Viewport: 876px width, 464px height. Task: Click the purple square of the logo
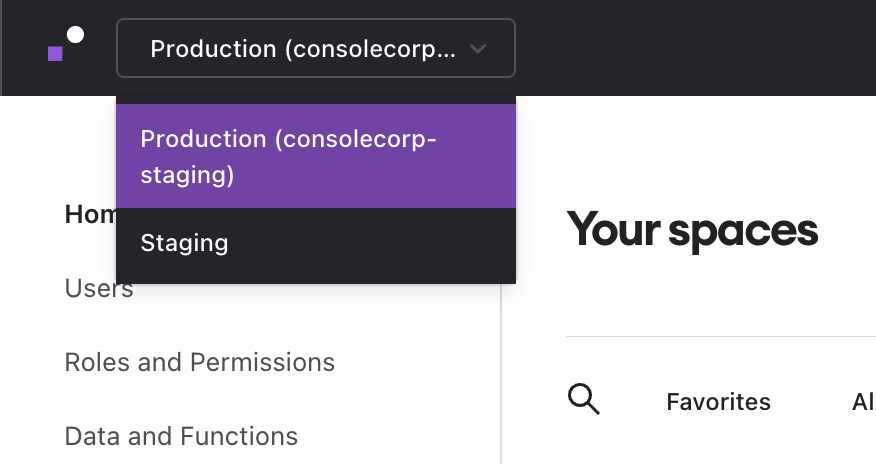55,53
